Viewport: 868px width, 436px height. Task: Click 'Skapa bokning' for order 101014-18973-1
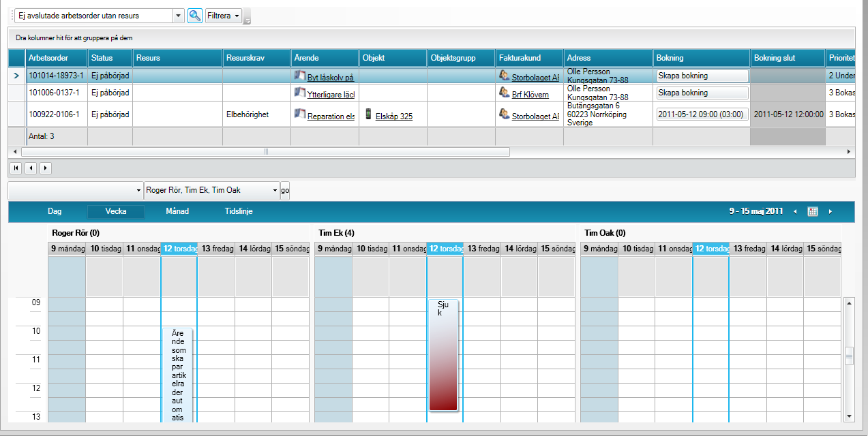pos(702,76)
